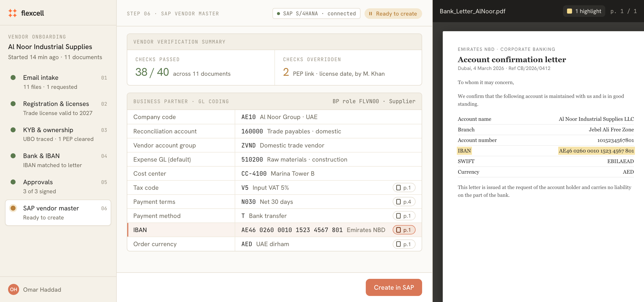Click the Omar Haddad user name
The image size is (644, 302).
pos(42,289)
